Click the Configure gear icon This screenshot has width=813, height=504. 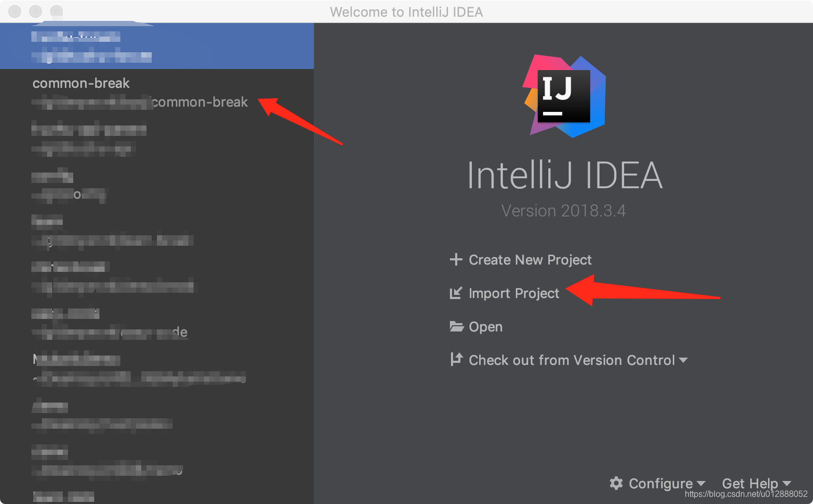(616, 483)
